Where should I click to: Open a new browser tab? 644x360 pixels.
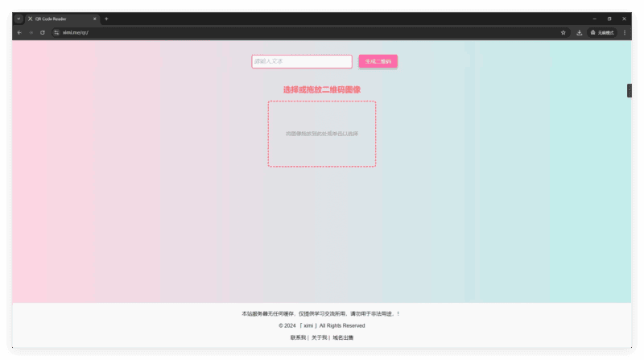pyautogui.click(x=106, y=19)
